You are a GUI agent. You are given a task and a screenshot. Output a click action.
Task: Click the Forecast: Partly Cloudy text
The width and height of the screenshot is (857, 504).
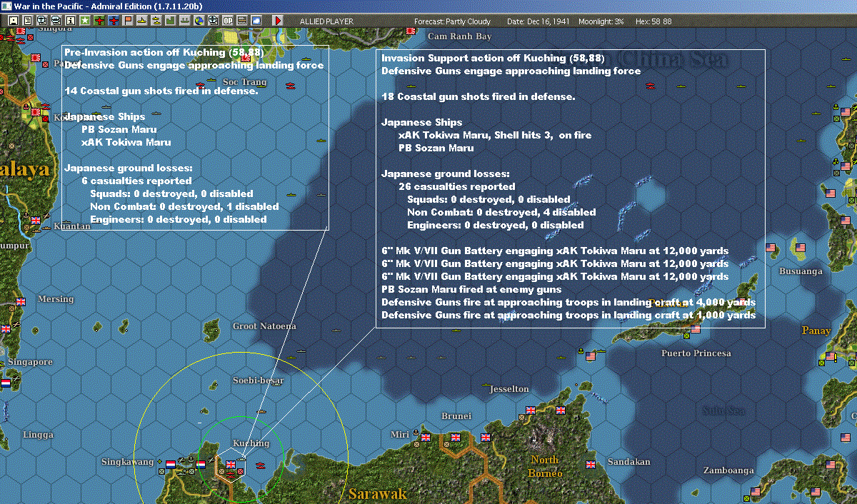[x=453, y=21]
